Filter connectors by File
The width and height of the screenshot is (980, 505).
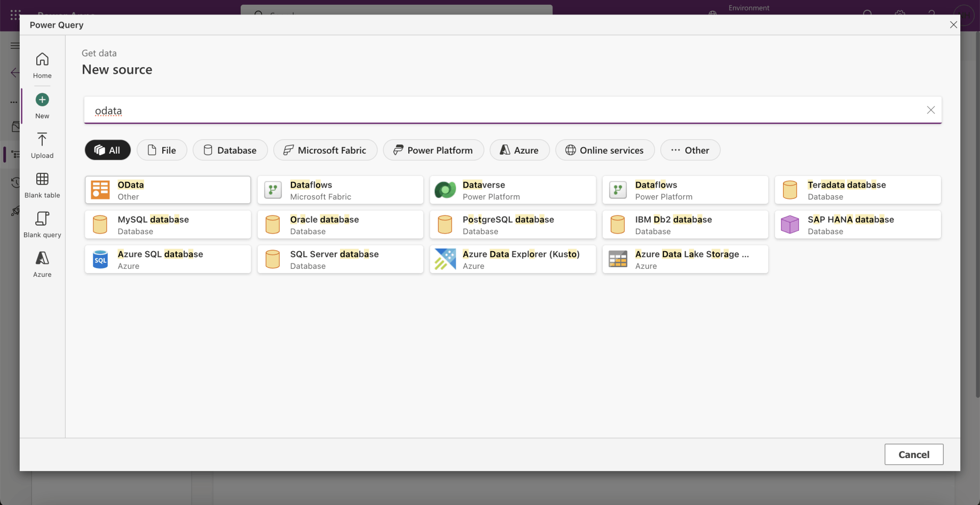pos(162,150)
